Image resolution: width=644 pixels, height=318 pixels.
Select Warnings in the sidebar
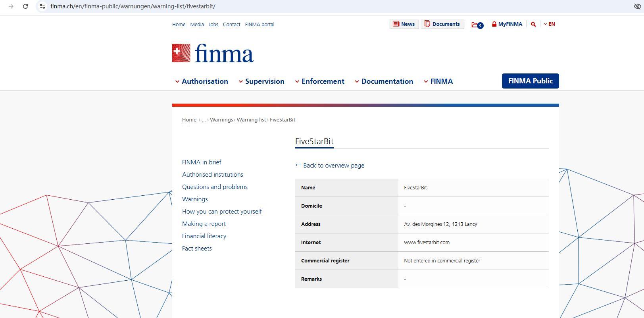195,199
